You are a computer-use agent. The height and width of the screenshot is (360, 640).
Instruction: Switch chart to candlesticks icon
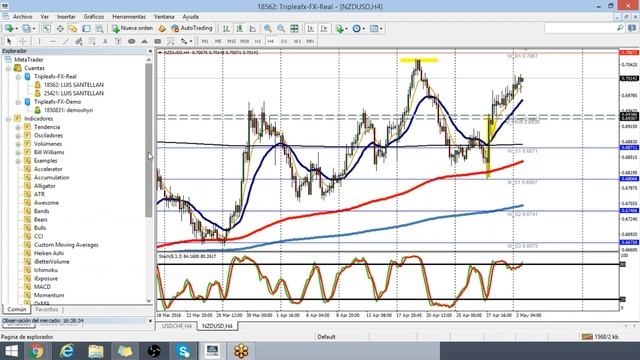pyautogui.click(x=240, y=29)
